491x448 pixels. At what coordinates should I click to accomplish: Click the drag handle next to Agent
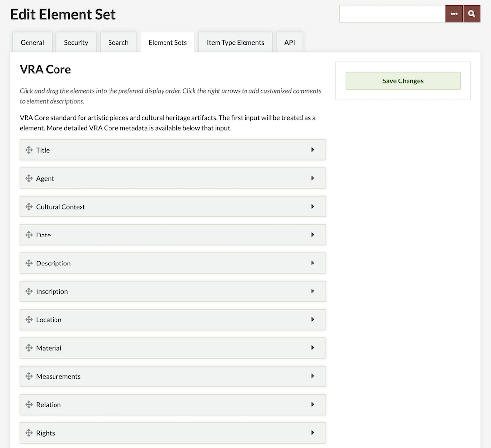[x=28, y=178]
